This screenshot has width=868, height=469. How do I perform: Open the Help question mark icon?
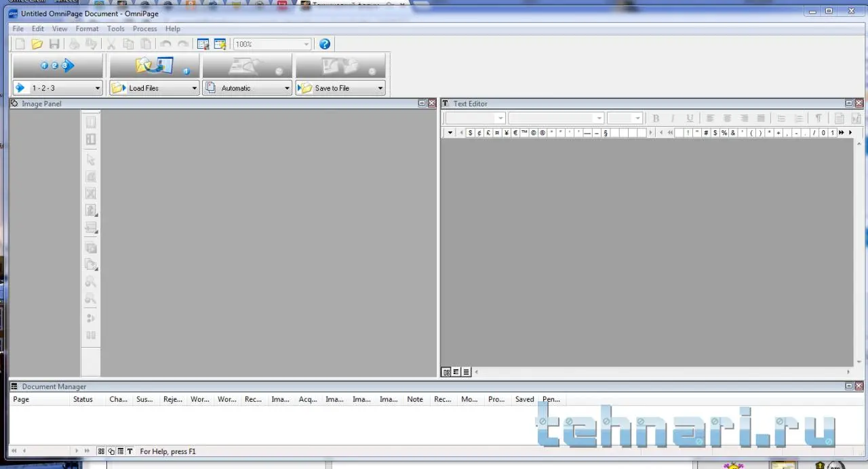[325, 44]
